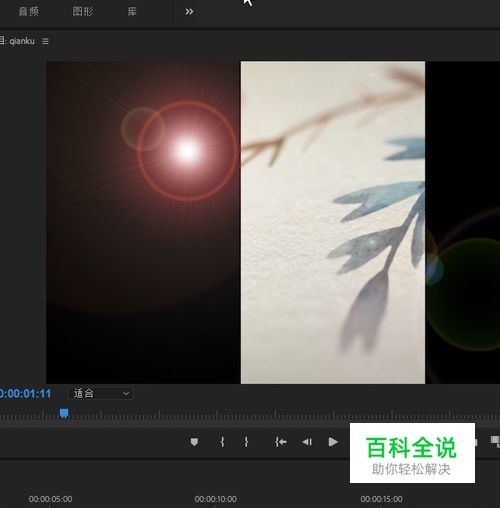Expand the hidden workspaces chevron
Viewport: 500px width, 508px height.
[x=189, y=12]
